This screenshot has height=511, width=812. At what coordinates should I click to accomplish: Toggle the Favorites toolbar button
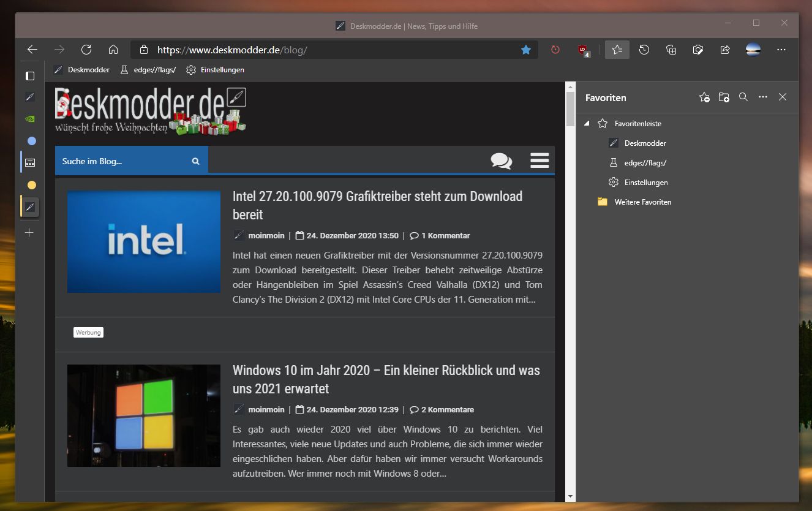click(x=617, y=50)
